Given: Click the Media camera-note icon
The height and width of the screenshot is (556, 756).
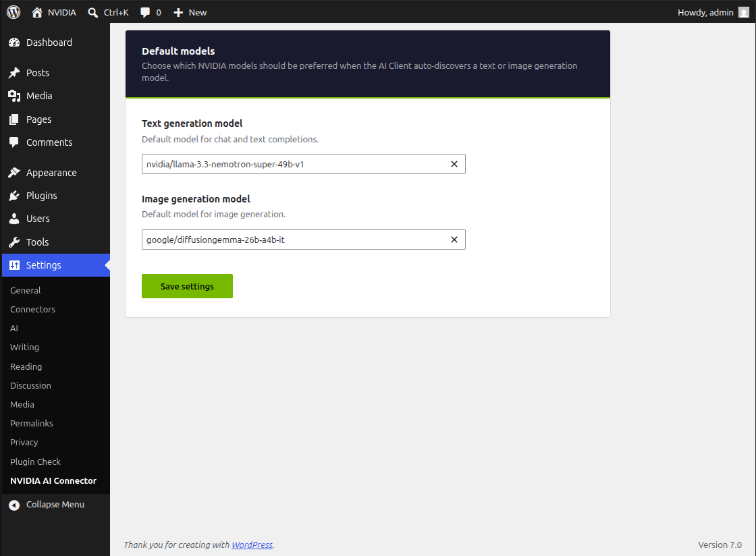Looking at the screenshot, I should [x=14, y=96].
